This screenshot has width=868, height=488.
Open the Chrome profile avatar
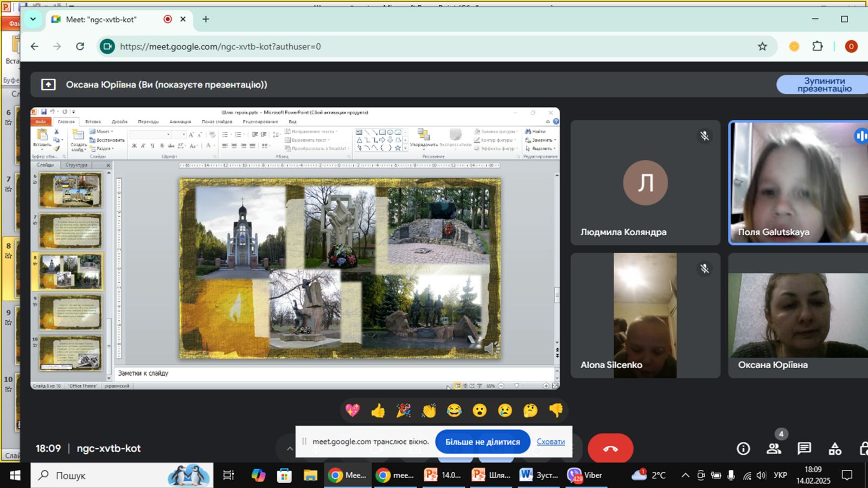tap(851, 47)
